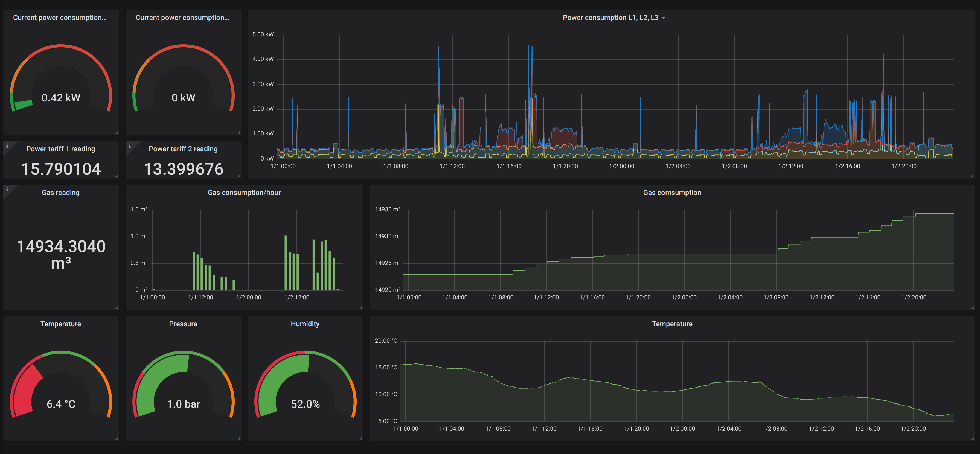Click the Gas reading panel title
980x454 pixels.
pyautogui.click(x=60, y=193)
